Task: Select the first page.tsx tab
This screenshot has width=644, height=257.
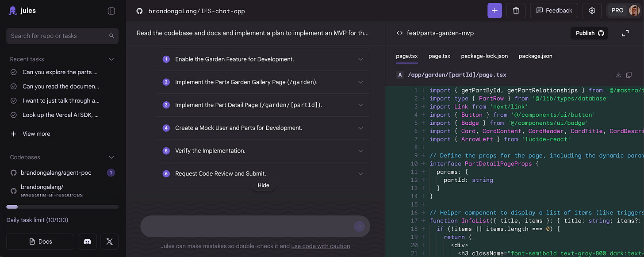Action: pos(407,56)
